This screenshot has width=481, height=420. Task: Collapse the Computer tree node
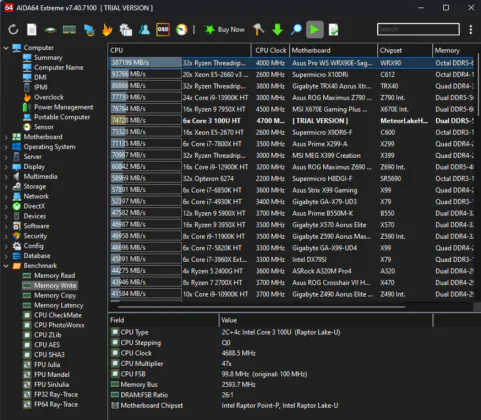6,48
